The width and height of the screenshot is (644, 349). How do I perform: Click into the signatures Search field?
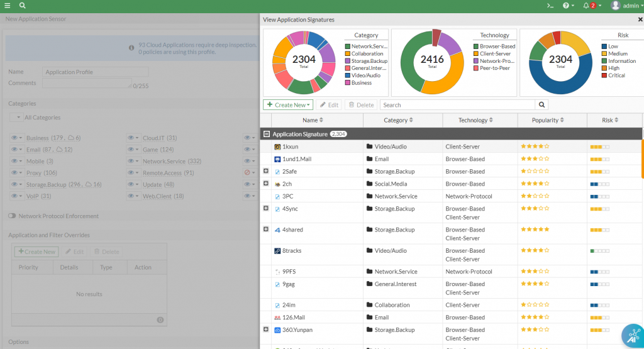(x=457, y=105)
